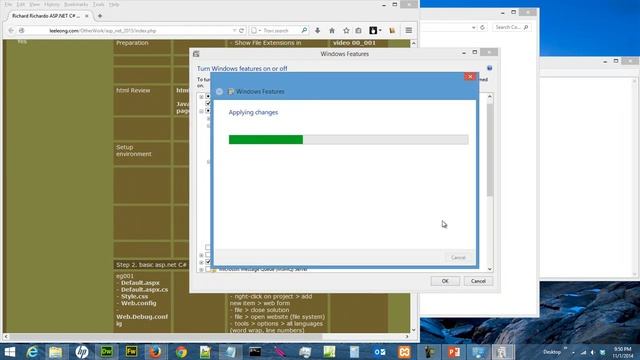Launch Internet Explorer from the taskbar
This screenshot has width=640, height=360.
click(x=32, y=352)
